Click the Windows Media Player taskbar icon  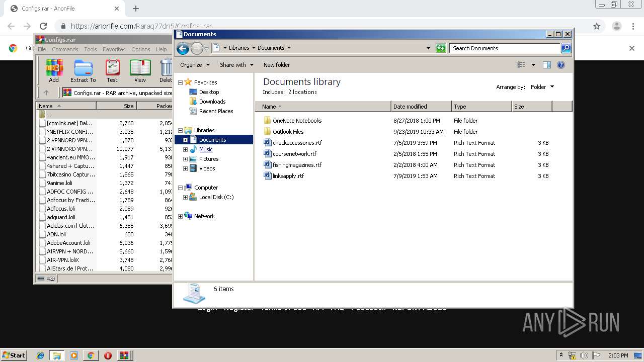coord(74,355)
